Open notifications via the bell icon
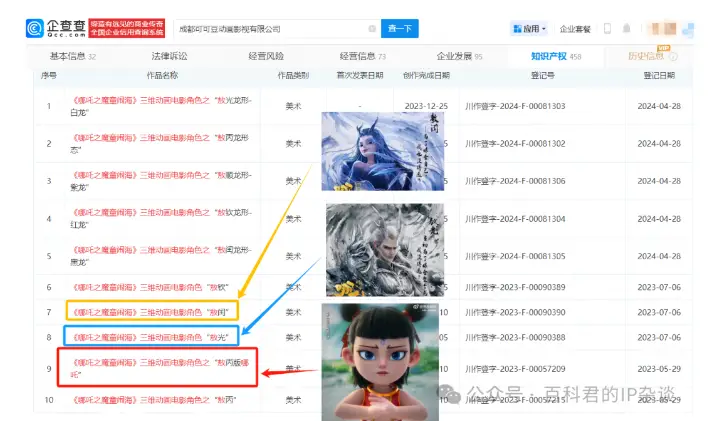This screenshot has height=421, width=724. 627,29
